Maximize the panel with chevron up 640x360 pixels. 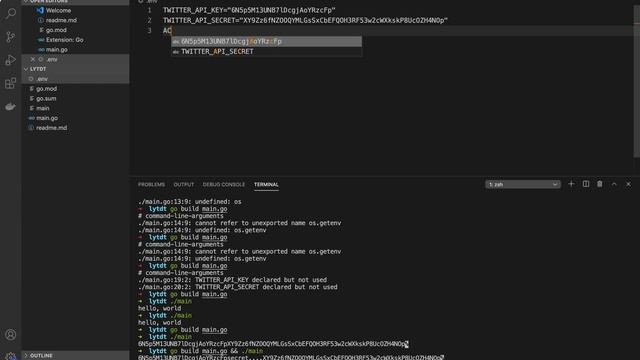(614, 184)
